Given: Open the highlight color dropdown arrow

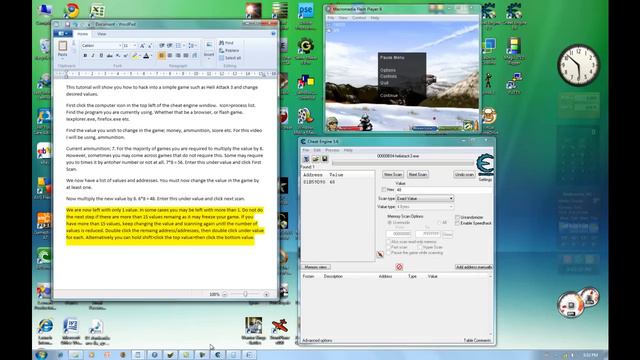Looking at the screenshot, I should 139,56.
